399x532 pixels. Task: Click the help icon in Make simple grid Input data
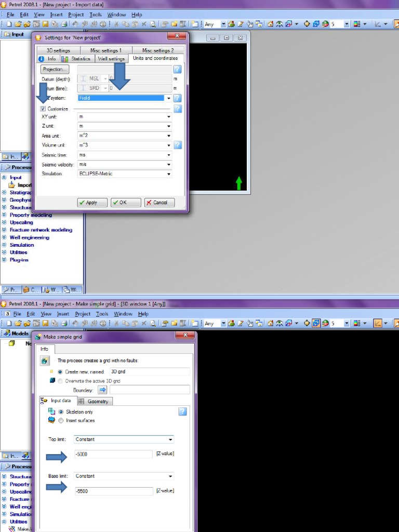[x=182, y=411]
